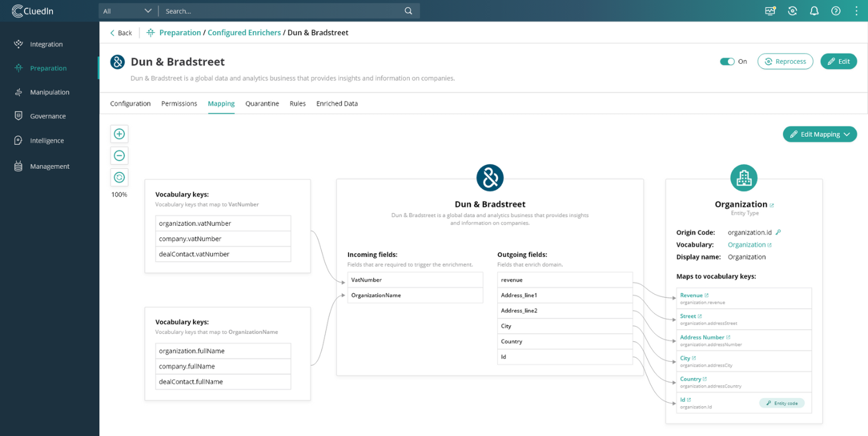Open the Edit Mapping dropdown
Screen dimensions: 868x436
coord(820,134)
